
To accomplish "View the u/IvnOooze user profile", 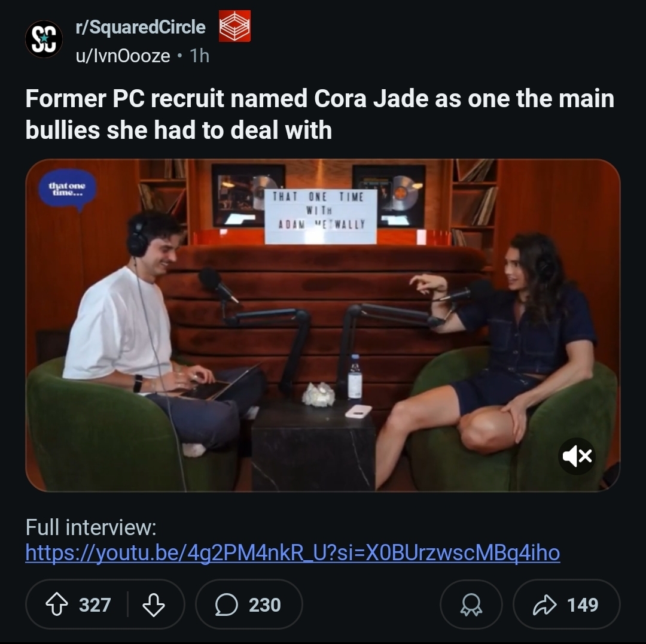I will coord(123,56).
